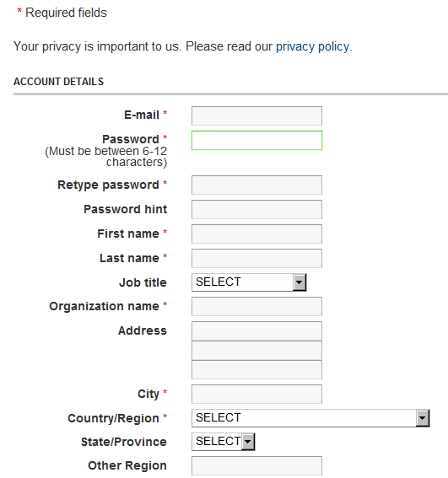448x478 pixels.
Task: Select the Last name input box
Action: (256, 258)
